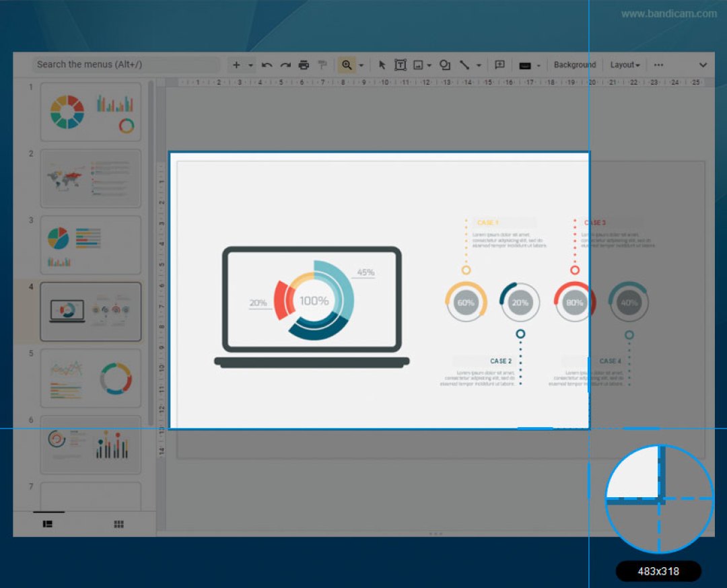
Task: Undo the last action
Action: coord(267,65)
